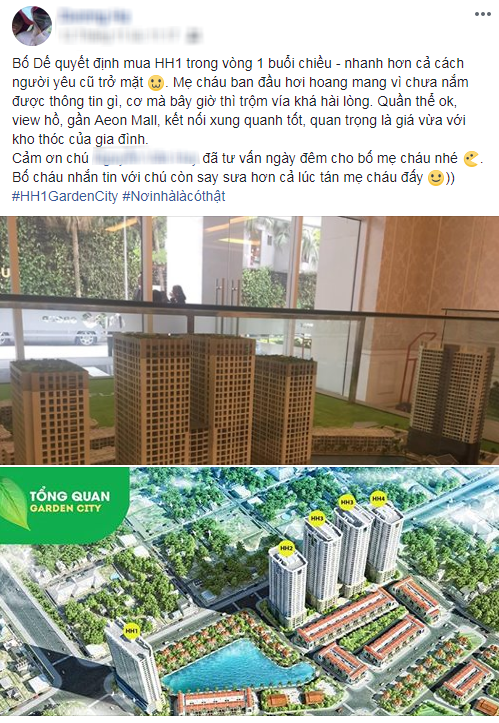Click the yellow HH1 tower marker

tap(131, 631)
